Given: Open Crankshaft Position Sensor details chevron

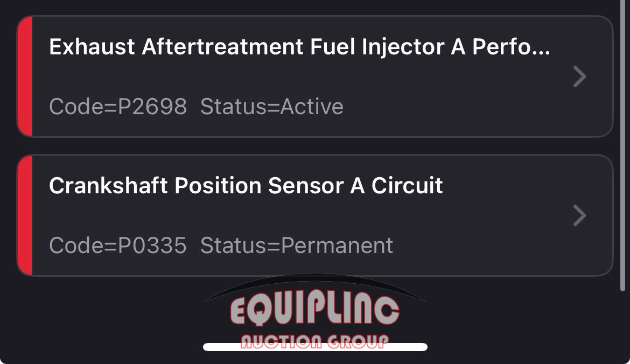Looking at the screenshot, I should coord(579,215).
